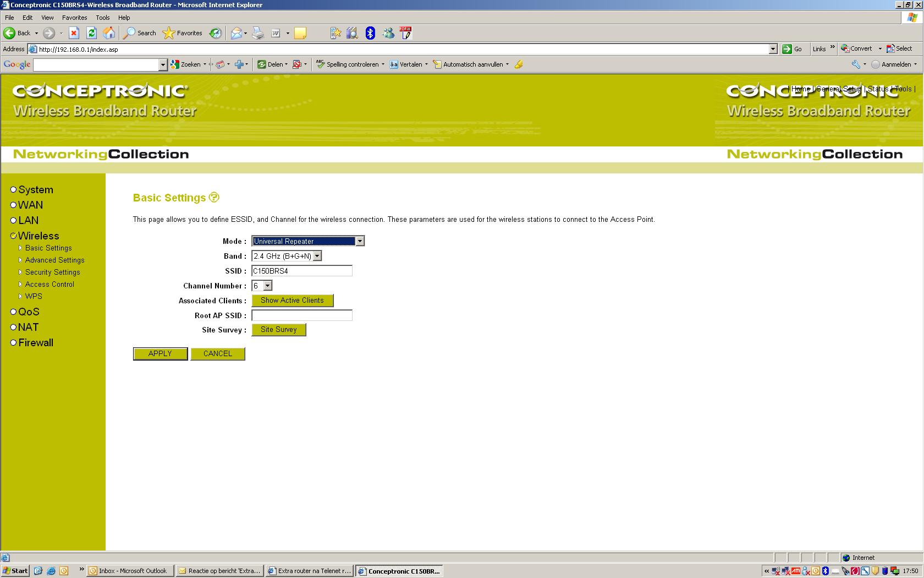Click the PDFill toolbar icon
The height and width of the screenshot is (578, 924).
click(x=406, y=33)
